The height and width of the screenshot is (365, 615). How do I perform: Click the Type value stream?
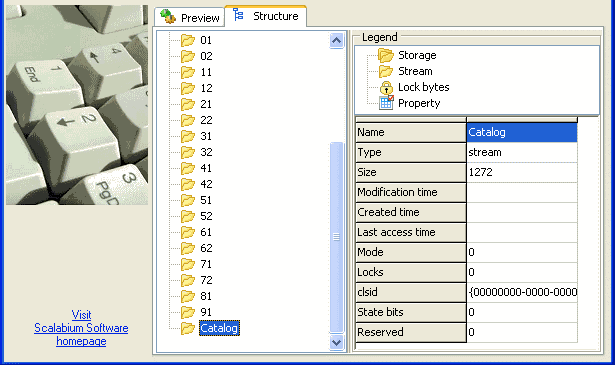click(x=522, y=152)
